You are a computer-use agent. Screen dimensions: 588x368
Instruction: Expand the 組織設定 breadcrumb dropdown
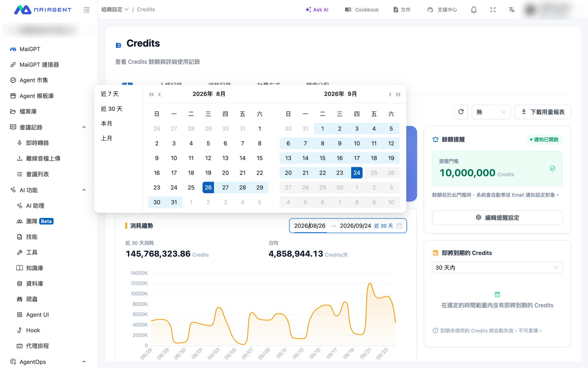click(115, 9)
